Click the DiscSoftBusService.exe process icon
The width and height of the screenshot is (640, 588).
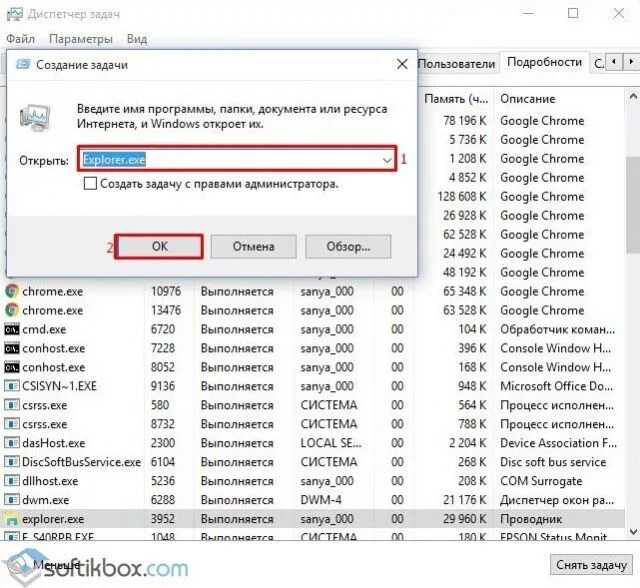tap(12, 462)
